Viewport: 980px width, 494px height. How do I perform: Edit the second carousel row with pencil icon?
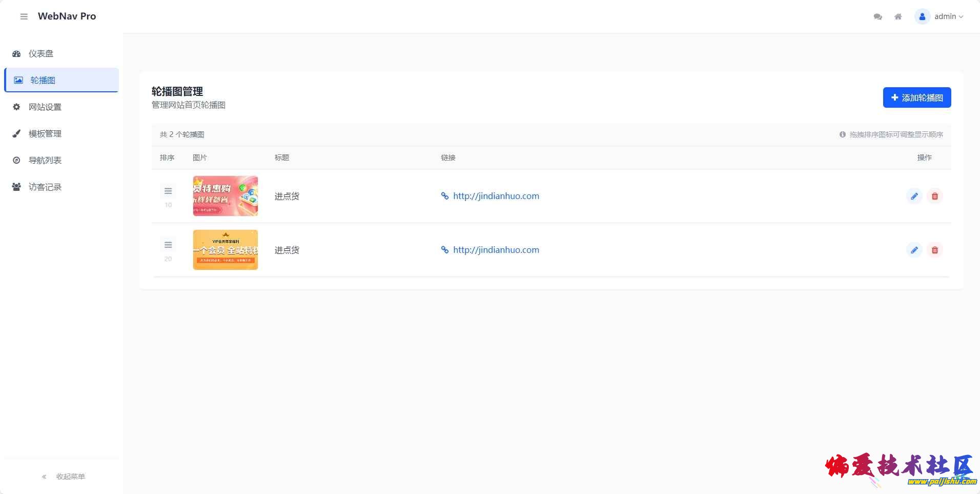click(914, 250)
